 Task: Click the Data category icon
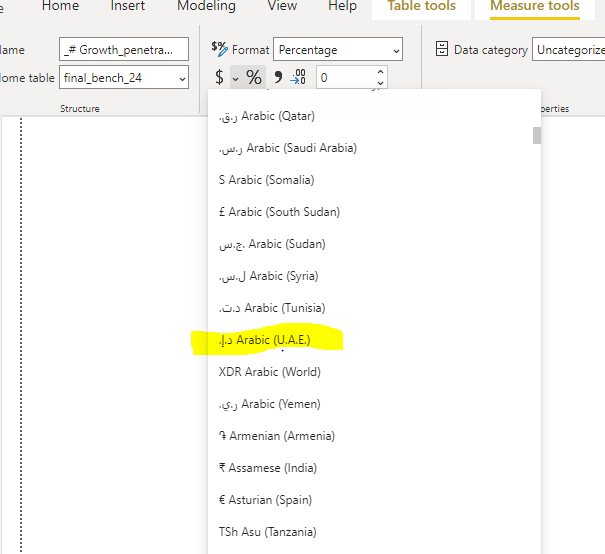click(441, 49)
